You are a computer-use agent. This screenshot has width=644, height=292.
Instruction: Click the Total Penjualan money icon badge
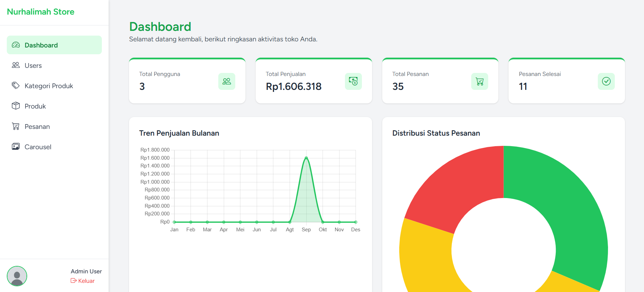point(353,81)
